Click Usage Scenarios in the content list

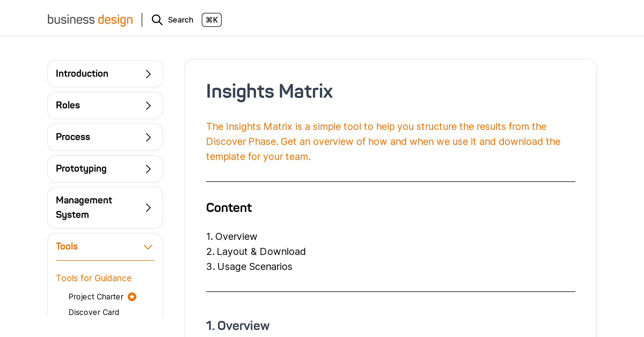[255, 267]
